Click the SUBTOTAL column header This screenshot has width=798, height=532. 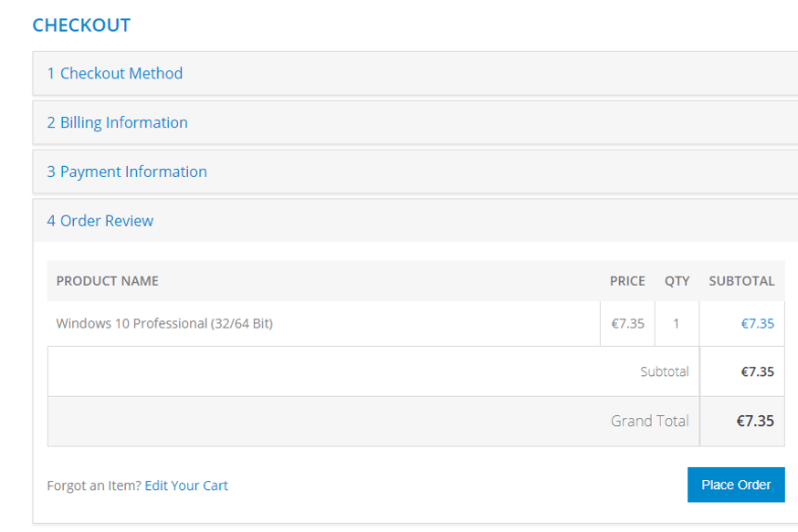coord(741,281)
